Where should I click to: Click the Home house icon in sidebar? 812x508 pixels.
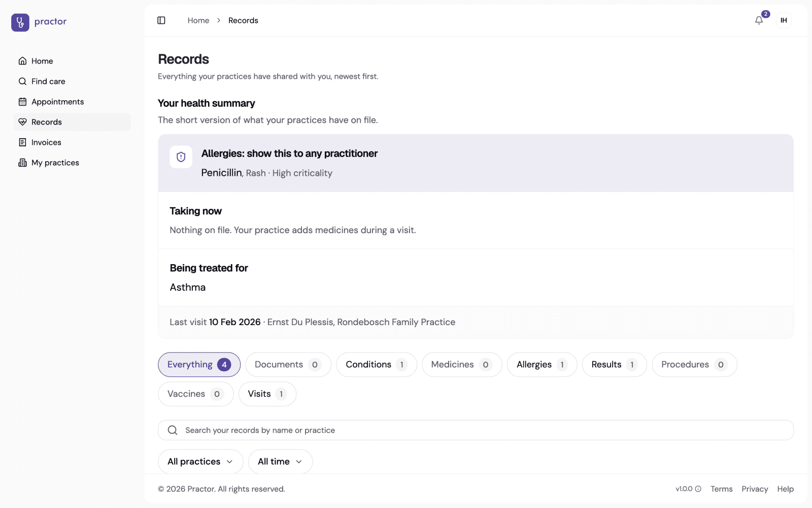[22, 61]
